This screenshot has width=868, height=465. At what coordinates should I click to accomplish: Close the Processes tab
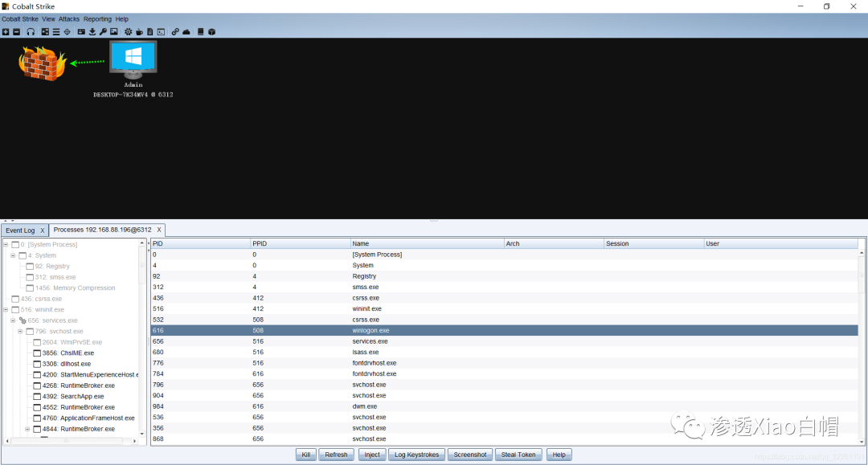pyautogui.click(x=159, y=230)
